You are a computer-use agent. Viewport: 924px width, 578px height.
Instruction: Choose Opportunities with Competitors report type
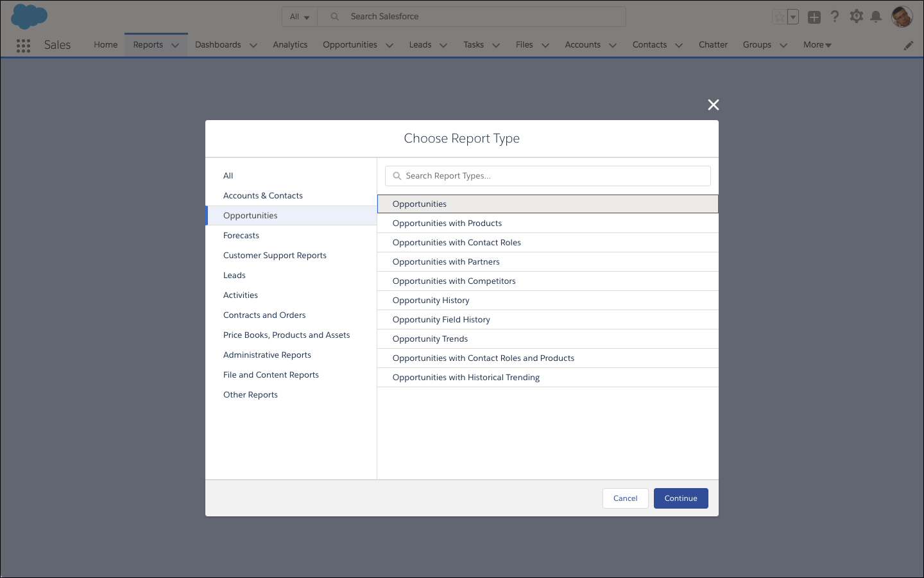(x=548, y=281)
